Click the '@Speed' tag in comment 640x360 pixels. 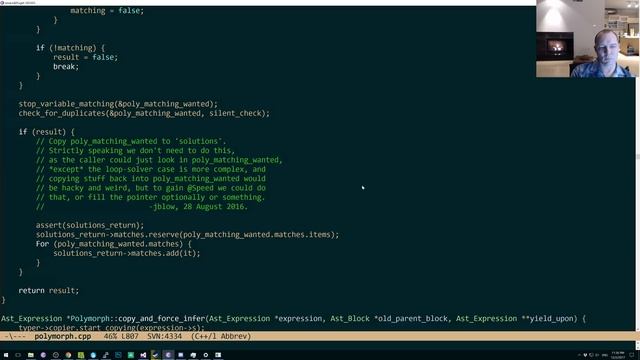(x=200, y=188)
